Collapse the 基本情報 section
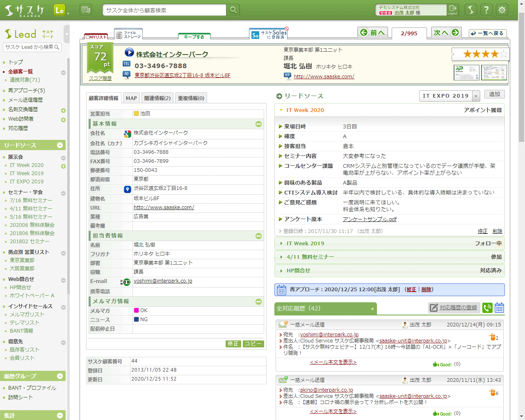The width and height of the screenshot is (525, 420). coord(258,124)
